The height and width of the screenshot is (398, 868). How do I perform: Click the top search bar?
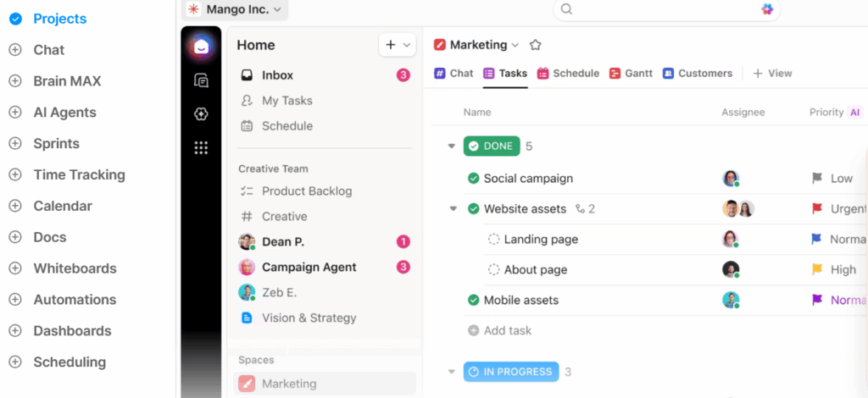(666, 9)
